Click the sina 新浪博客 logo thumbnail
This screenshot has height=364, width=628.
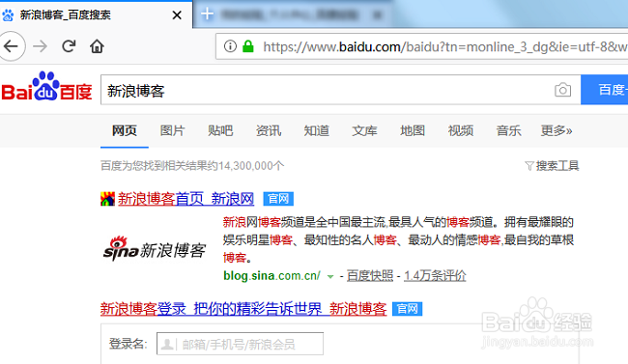coord(155,249)
